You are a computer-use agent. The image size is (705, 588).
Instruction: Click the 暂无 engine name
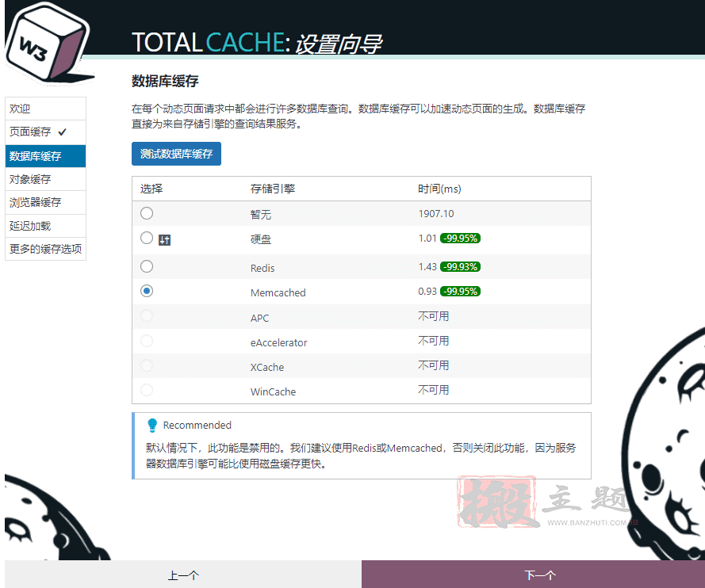[261, 215]
